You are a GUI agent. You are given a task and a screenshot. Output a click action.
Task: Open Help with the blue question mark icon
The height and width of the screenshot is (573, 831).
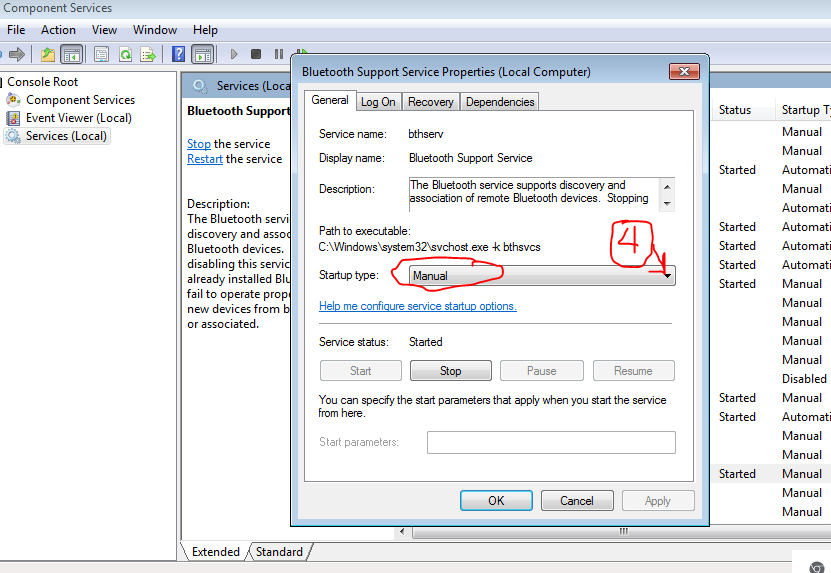coord(179,54)
